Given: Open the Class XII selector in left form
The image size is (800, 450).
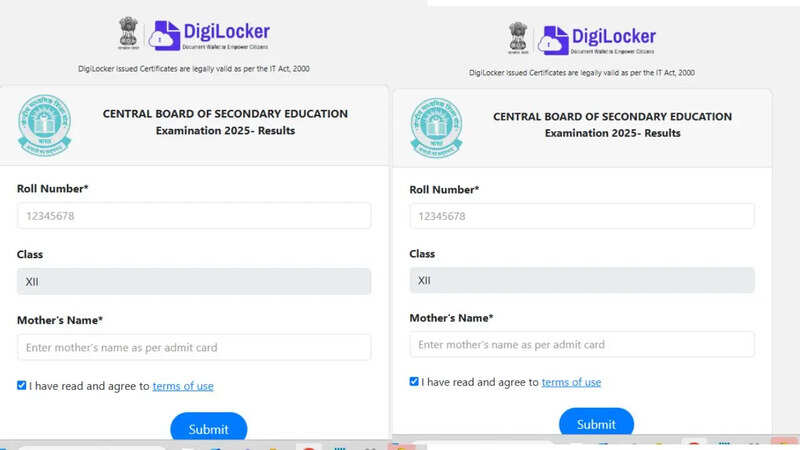Looking at the screenshot, I should [x=194, y=282].
